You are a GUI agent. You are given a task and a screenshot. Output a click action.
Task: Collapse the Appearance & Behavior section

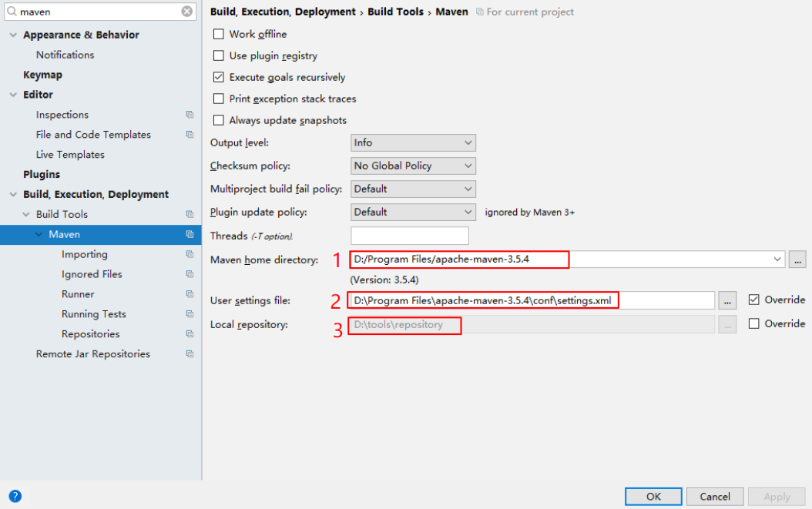12,35
